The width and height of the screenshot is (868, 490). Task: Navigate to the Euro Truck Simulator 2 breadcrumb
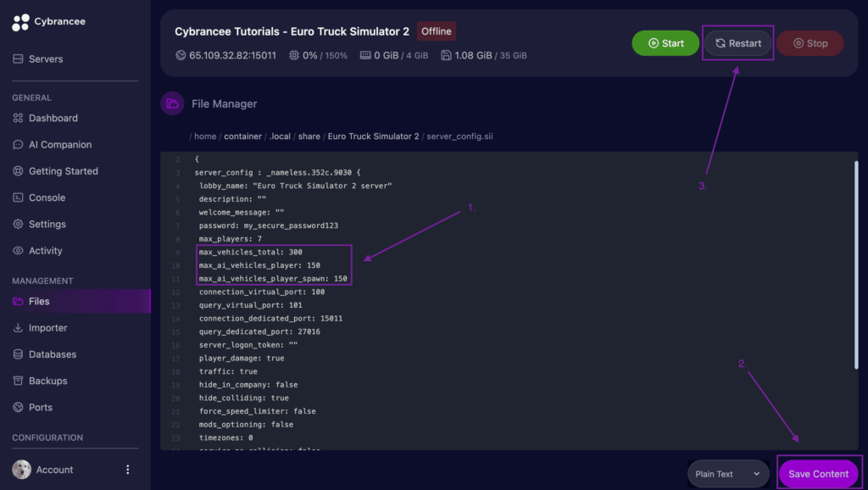(373, 136)
